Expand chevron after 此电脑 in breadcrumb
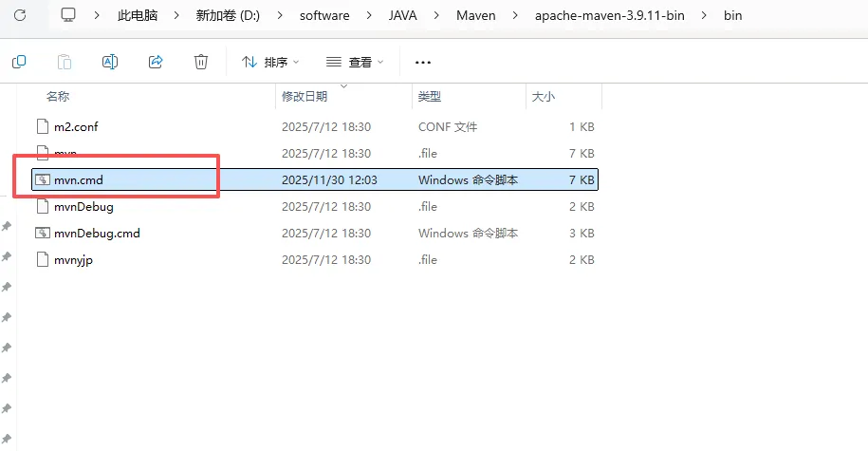This screenshot has height=451, width=868. 176,15
